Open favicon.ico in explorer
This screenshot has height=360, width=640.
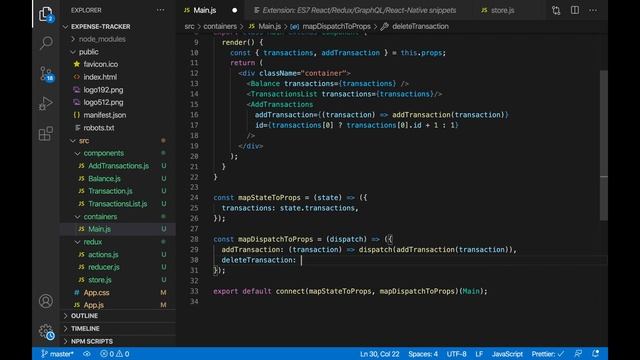[x=101, y=64]
